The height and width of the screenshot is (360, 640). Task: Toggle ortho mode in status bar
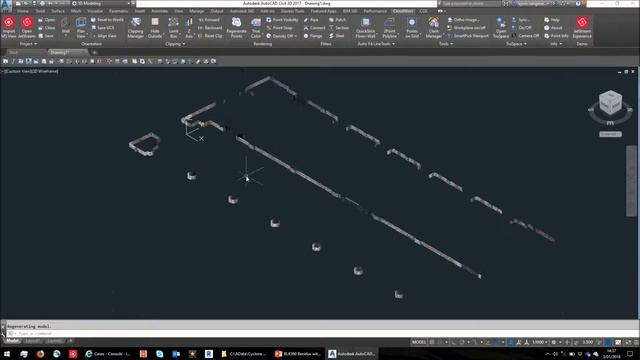point(453,342)
